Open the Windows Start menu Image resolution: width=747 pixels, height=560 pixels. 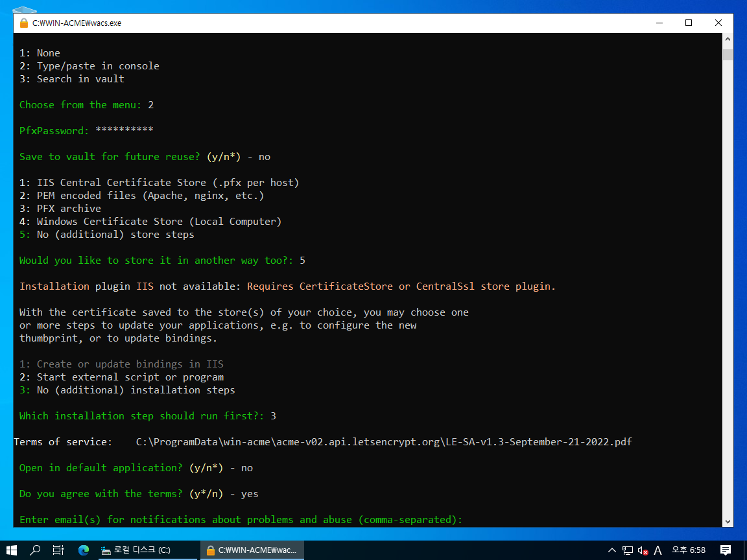tap(12, 550)
